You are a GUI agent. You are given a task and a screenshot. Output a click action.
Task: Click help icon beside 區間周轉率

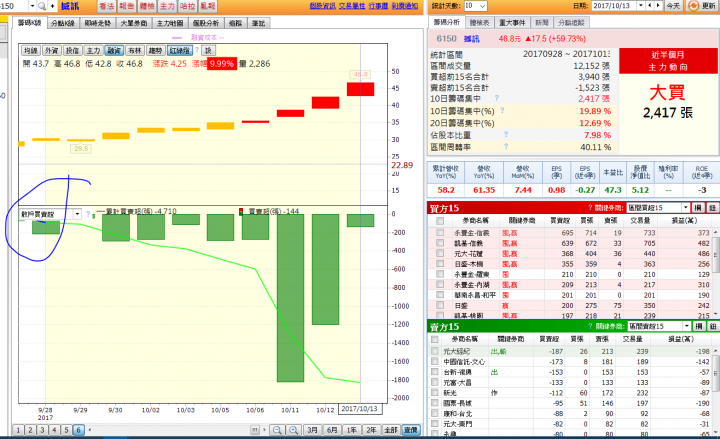(506, 146)
